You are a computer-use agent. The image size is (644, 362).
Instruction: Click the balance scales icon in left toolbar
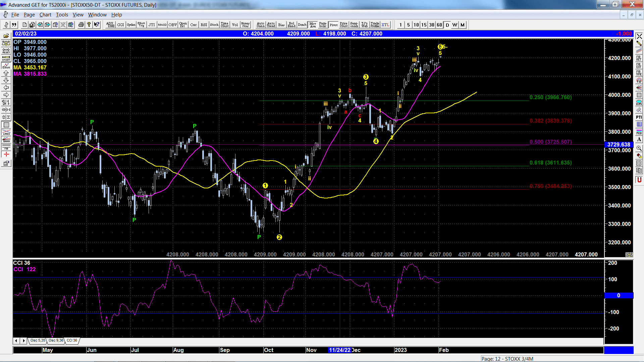click(6, 43)
